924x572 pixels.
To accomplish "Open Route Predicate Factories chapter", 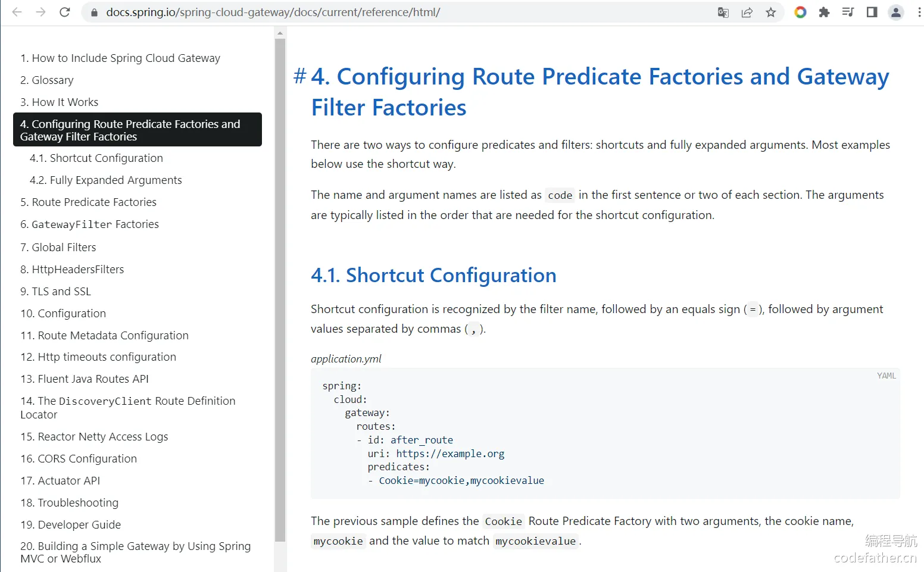I will [89, 202].
